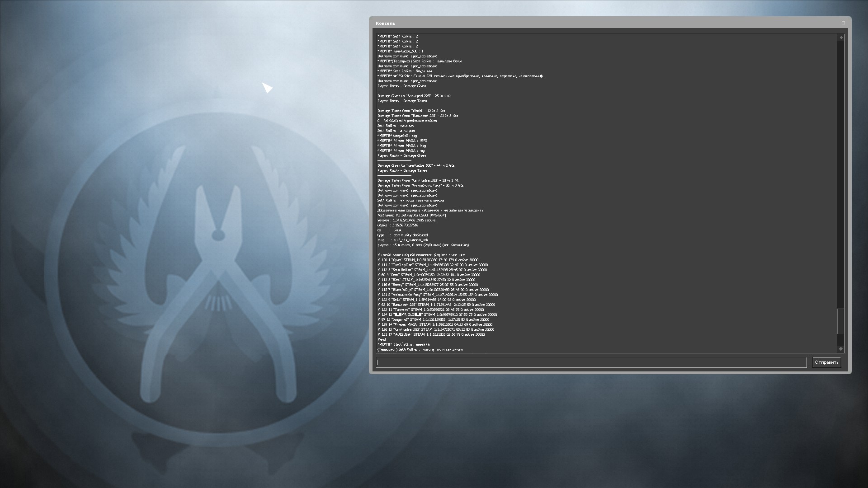
Task: Click the players 16 humans line
Action: click(x=423, y=245)
